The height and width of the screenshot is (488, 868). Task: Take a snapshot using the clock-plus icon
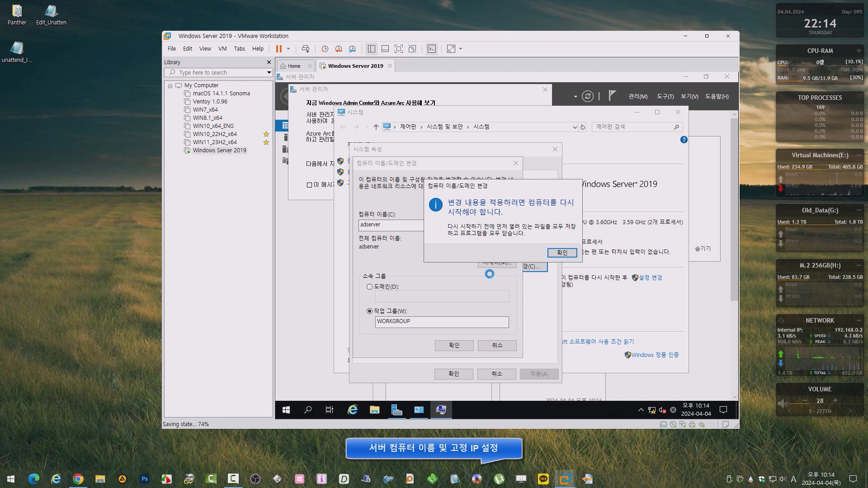[325, 49]
